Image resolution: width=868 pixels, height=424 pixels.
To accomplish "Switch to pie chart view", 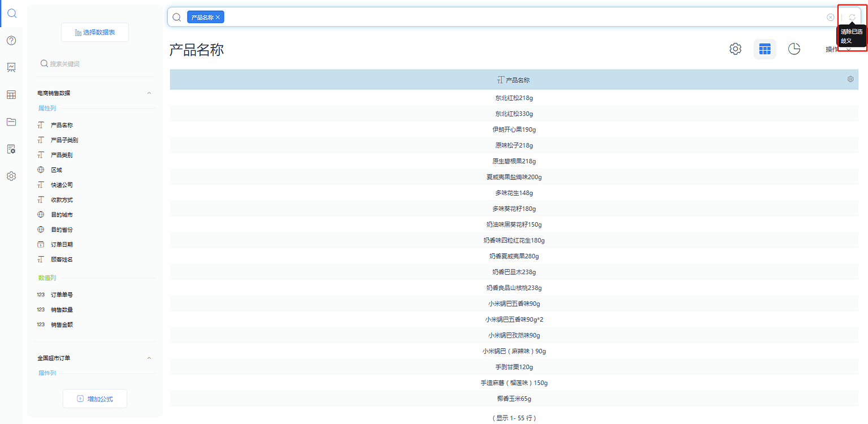I will [x=794, y=49].
